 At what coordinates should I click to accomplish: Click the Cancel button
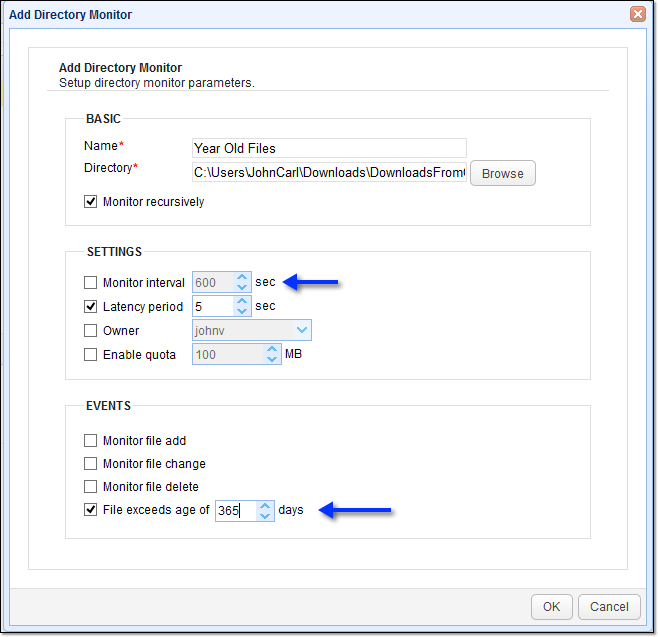(x=609, y=606)
